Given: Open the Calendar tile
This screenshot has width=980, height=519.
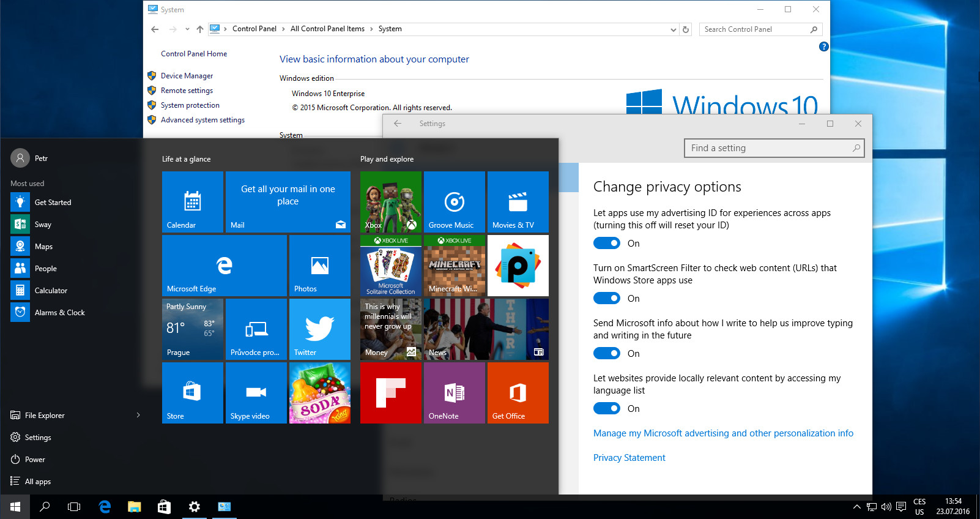Looking at the screenshot, I should [193, 202].
